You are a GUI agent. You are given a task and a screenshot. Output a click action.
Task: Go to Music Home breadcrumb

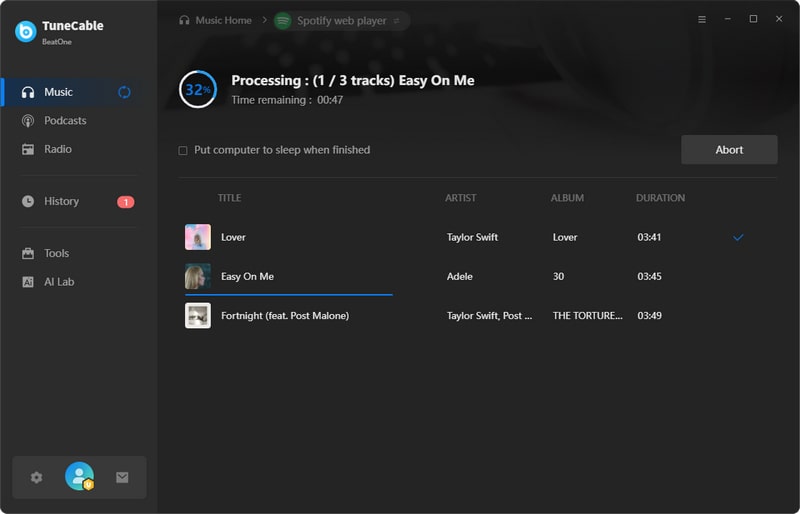223,20
